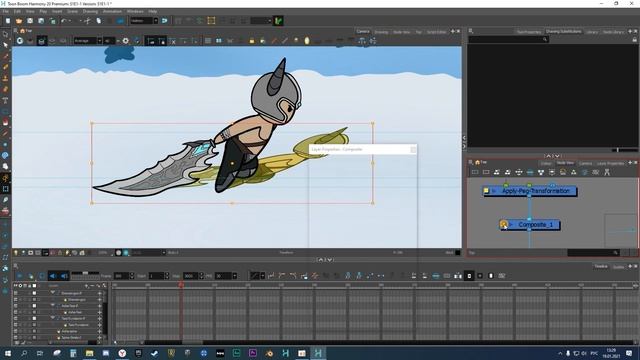This screenshot has width=640, height=360.
Task: Toggle checkbox of first timeline layer row
Action: click(x=34, y=293)
